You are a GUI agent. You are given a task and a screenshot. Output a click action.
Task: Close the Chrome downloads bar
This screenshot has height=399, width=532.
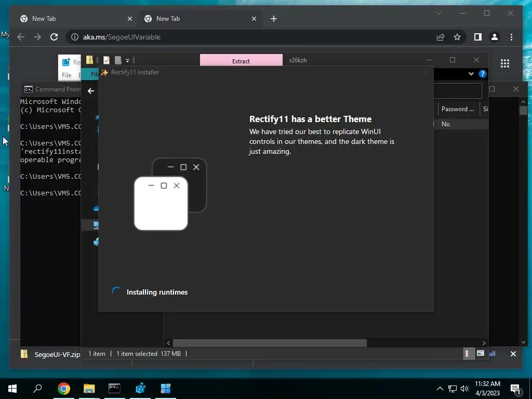513,354
